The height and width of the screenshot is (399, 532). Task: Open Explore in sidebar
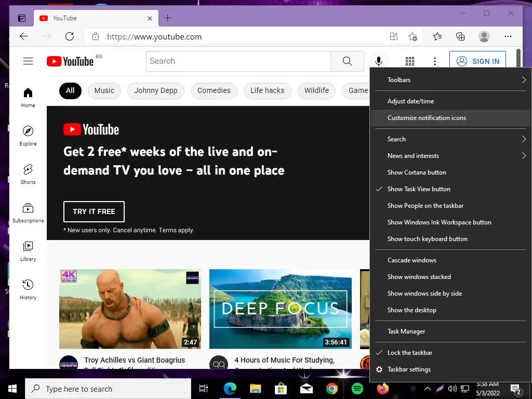coord(28,136)
